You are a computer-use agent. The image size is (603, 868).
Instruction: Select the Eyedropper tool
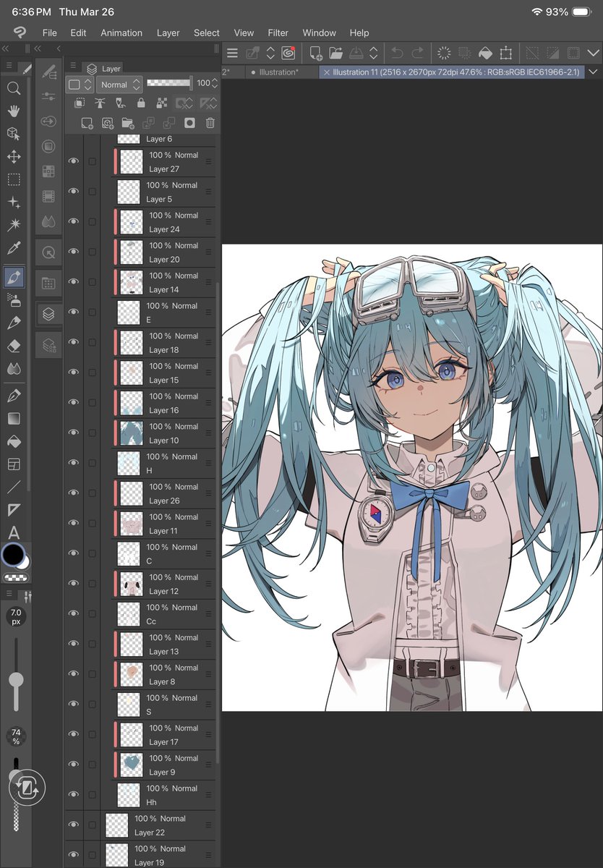coord(13,248)
